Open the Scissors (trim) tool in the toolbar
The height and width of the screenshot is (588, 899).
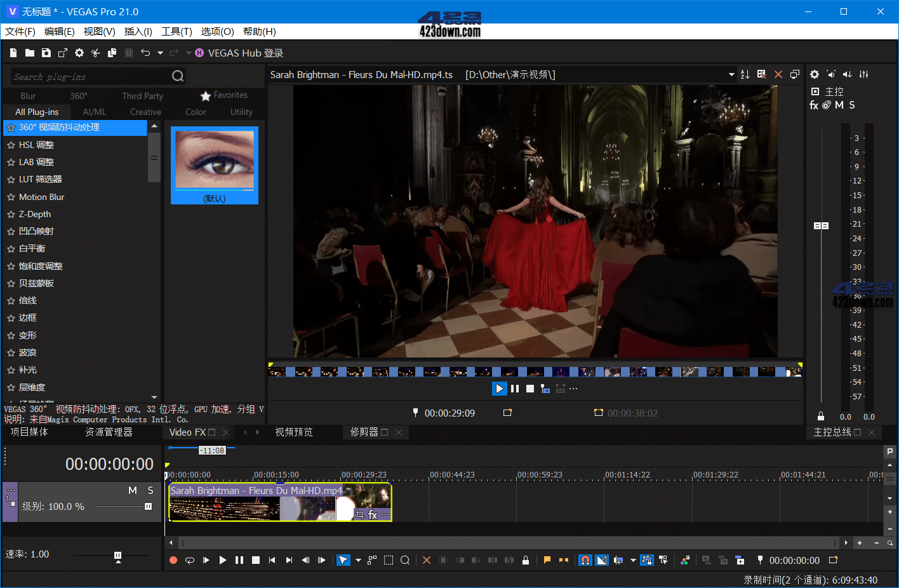(x=95, y=53)
